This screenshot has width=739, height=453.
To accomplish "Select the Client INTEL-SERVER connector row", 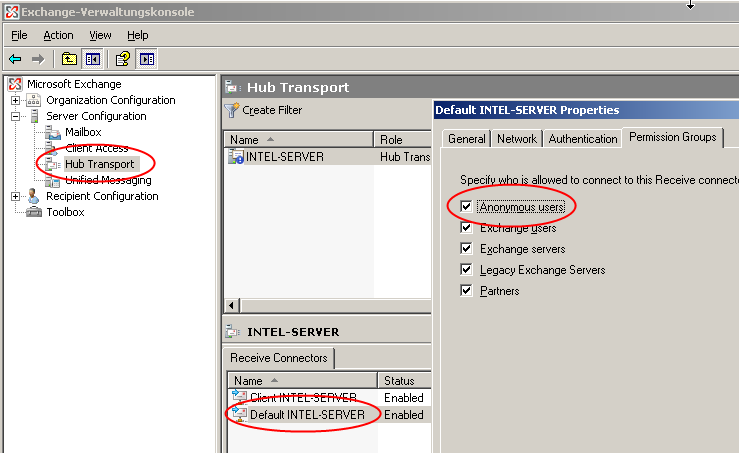I will click(x=330, y=397).
